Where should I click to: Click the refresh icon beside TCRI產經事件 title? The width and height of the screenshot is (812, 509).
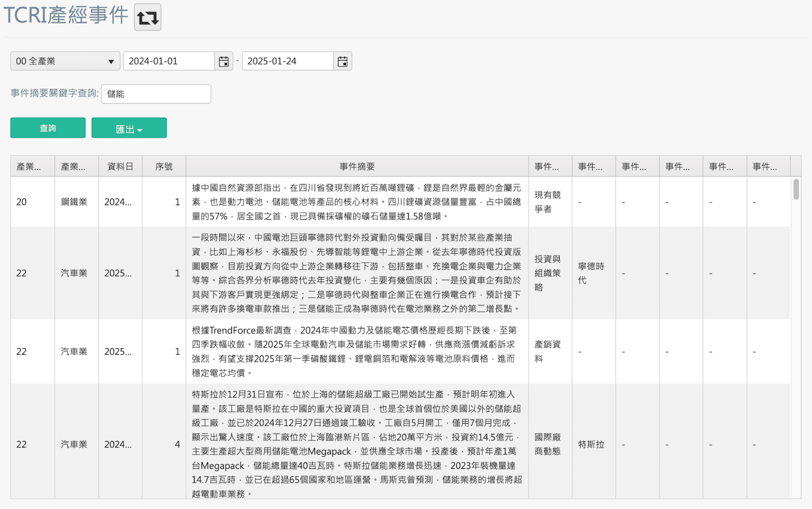147,17
